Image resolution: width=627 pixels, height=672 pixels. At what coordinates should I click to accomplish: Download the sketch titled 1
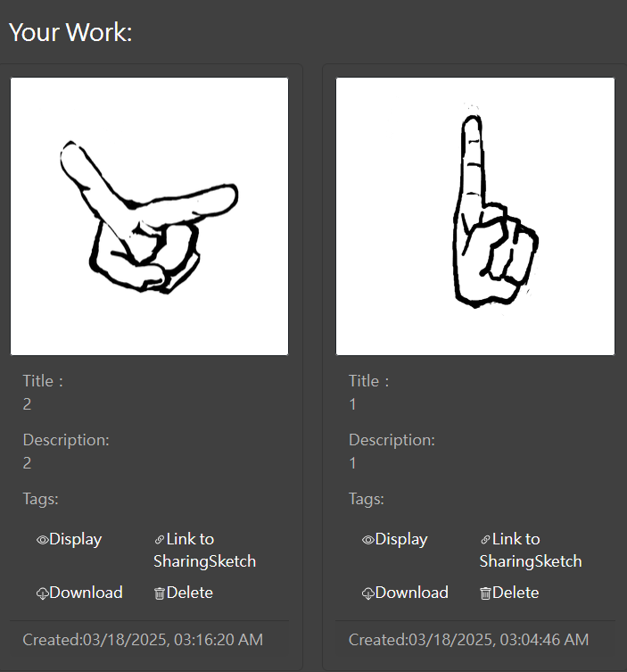tap(406, 593)
